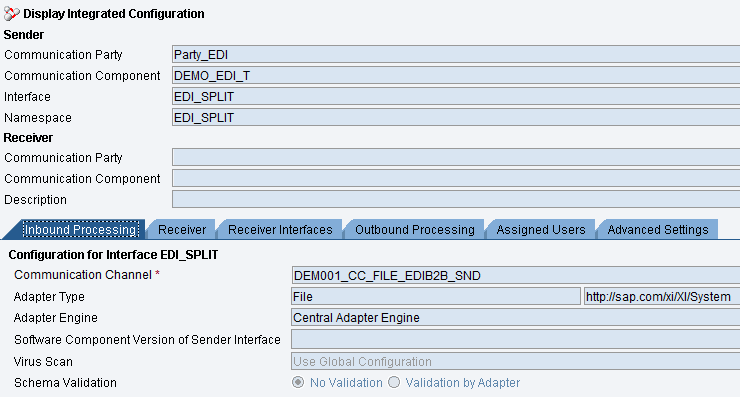740x397 pixels.
Task: Open the Advanced Settings tab
Action: click(658, 229)
